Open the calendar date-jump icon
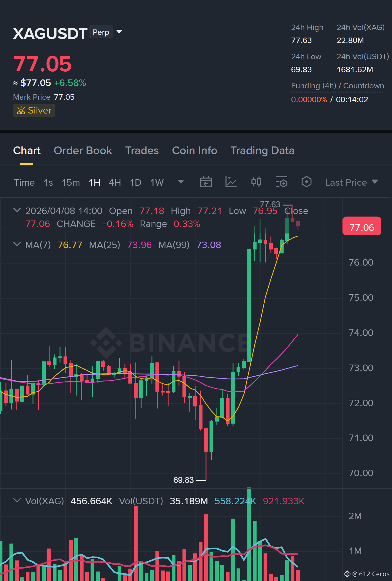This screenshot has height=581, width=392. 206,182
